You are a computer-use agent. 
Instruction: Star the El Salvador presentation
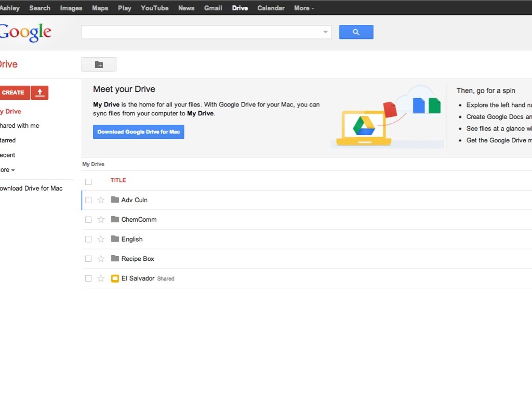101,278
